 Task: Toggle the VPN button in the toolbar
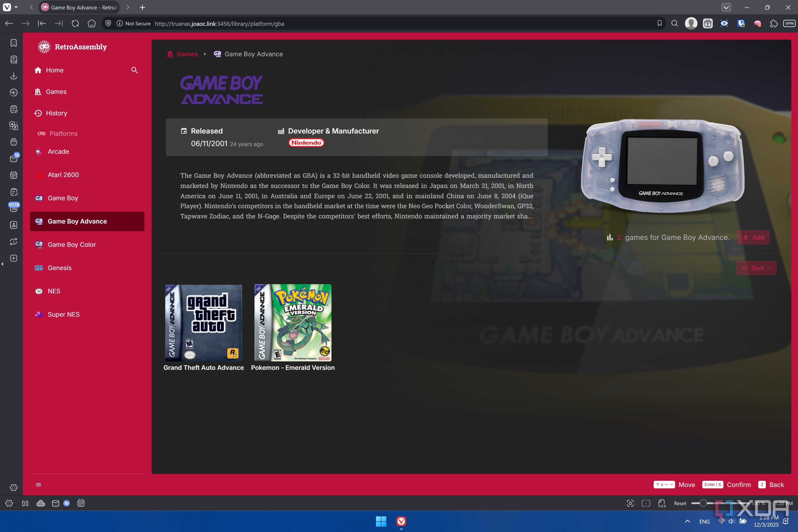[789, 24]
